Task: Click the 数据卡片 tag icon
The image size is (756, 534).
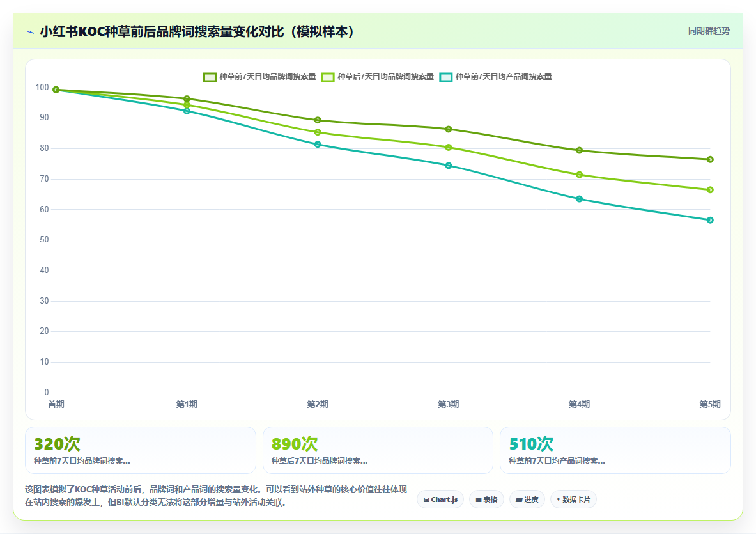Action: pos(559,499)
